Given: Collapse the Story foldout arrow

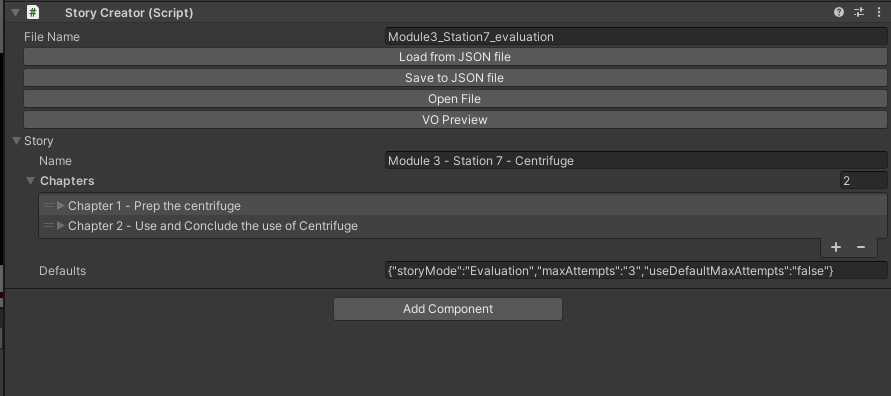Looking at the screenshot, I should [x=16, y=140].
